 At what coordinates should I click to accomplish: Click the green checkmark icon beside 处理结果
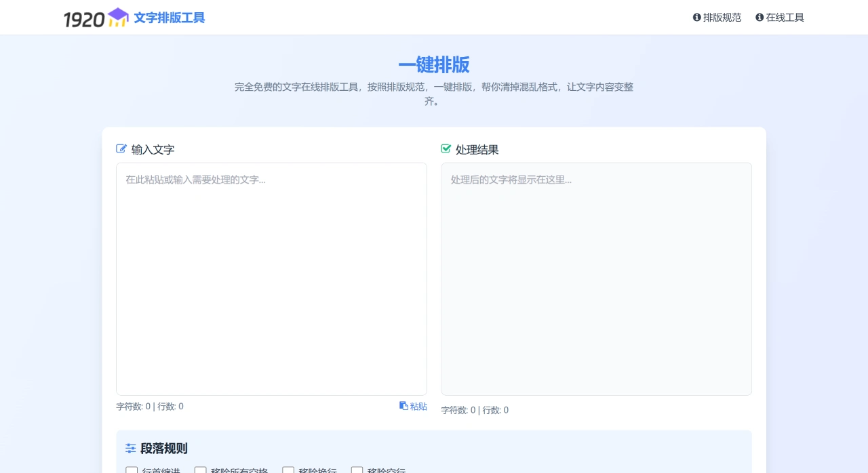pos(446,148)
